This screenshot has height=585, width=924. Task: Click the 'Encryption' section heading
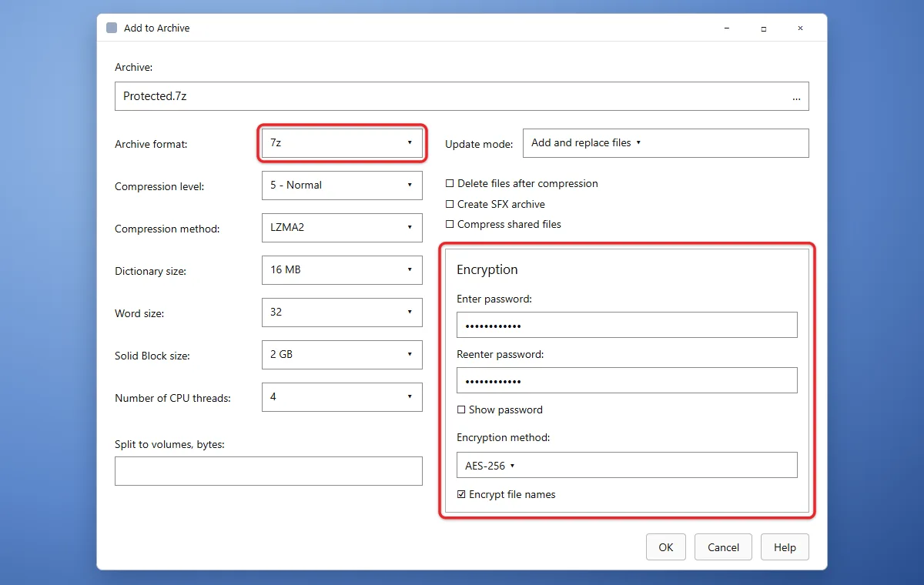[x=487, y=269]
